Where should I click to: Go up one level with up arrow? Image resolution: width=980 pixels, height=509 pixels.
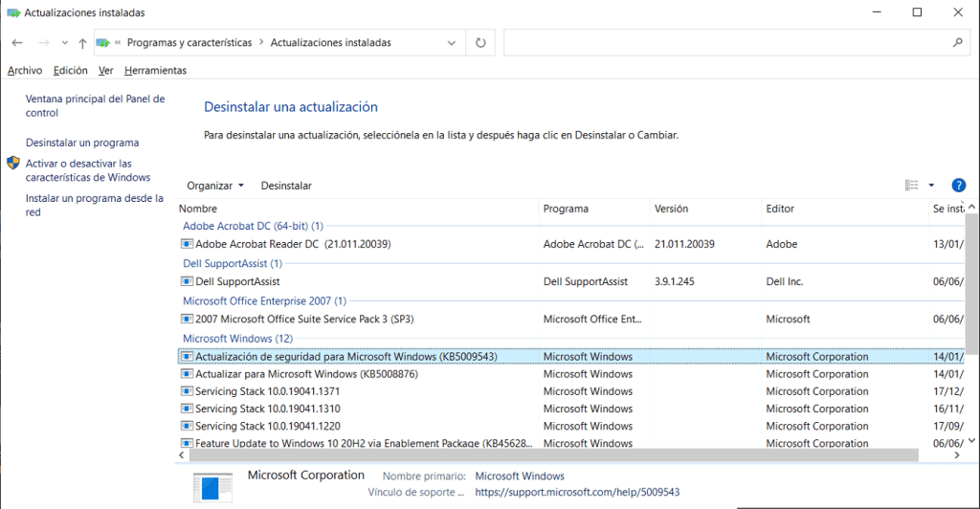pyautogui.click(x=82, y=43)
